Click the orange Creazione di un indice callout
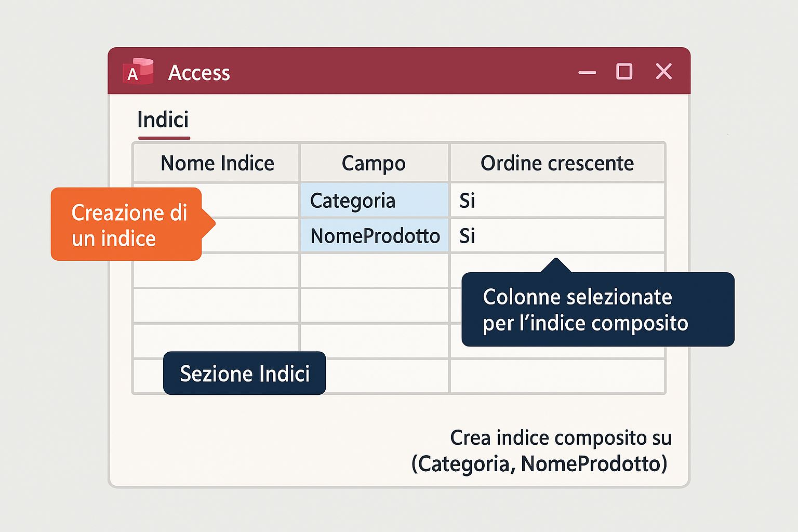Screen dimensions: 798x532 point(127,225)
